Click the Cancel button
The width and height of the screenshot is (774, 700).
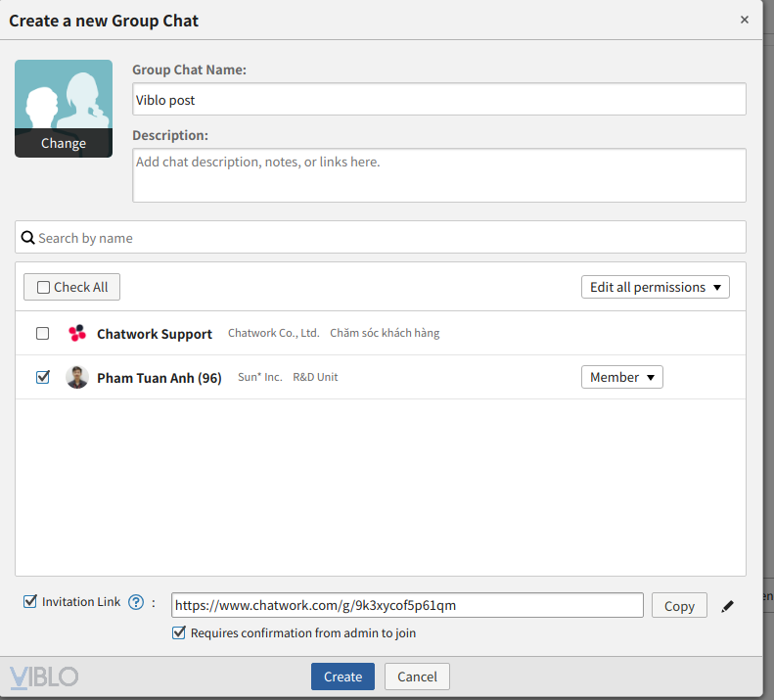[x=417, y=677]
